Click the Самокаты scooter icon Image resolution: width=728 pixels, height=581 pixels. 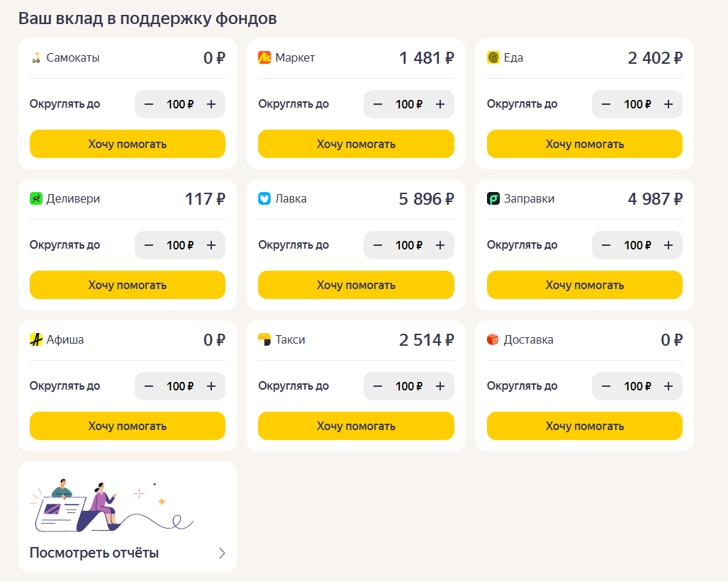point(35,57)
